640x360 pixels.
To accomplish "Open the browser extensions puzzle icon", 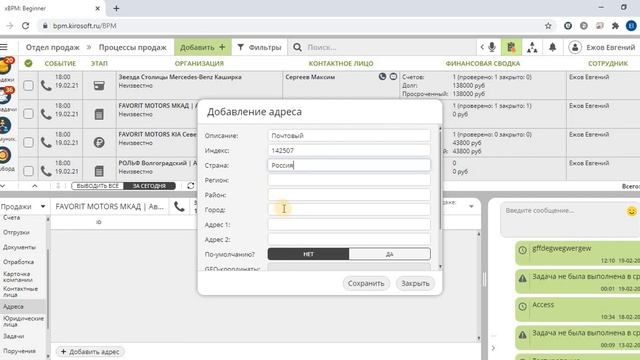I will (x=615, y=26).
